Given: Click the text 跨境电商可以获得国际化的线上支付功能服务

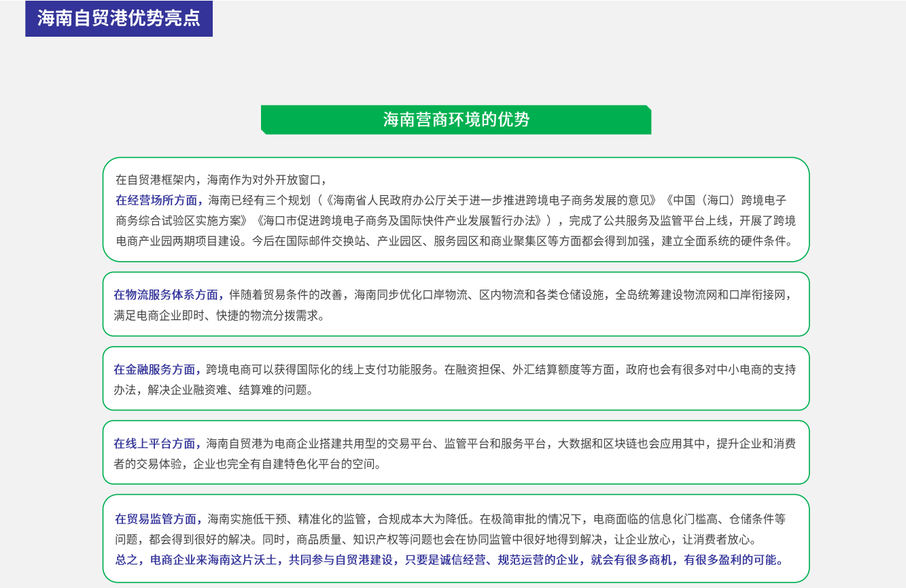Looking at the screenshot, I should click(x=319, y=370).
